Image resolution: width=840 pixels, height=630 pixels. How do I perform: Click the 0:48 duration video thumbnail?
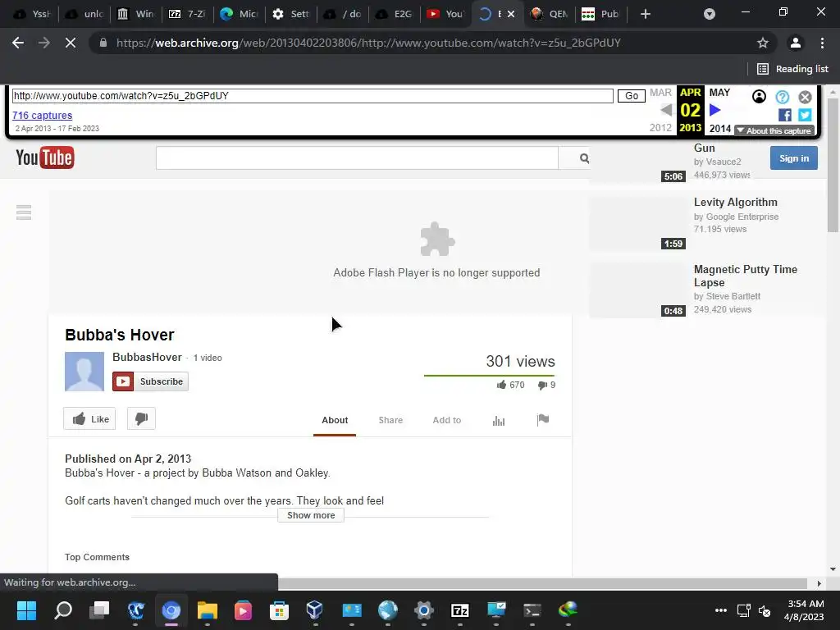pyautogui.click(x=637, y=290)
